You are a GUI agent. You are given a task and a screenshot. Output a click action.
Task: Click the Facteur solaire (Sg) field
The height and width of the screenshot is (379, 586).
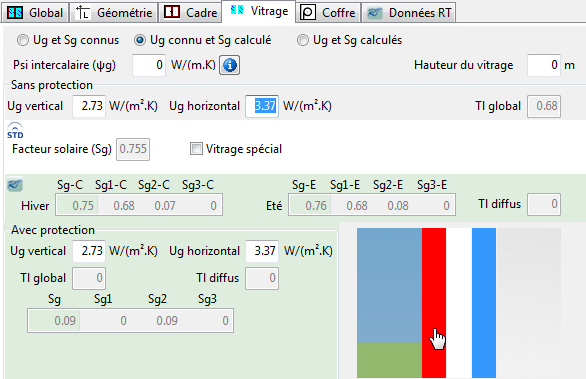133,149
